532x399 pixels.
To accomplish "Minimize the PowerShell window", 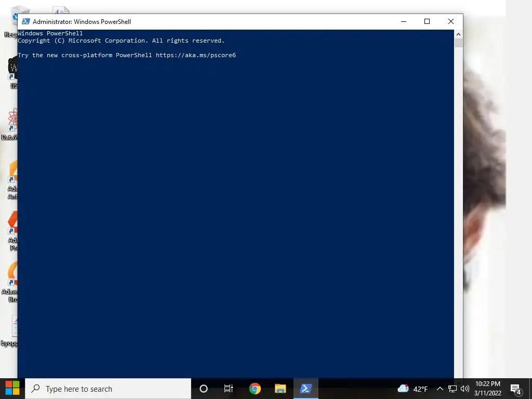I will pos(403,21).
